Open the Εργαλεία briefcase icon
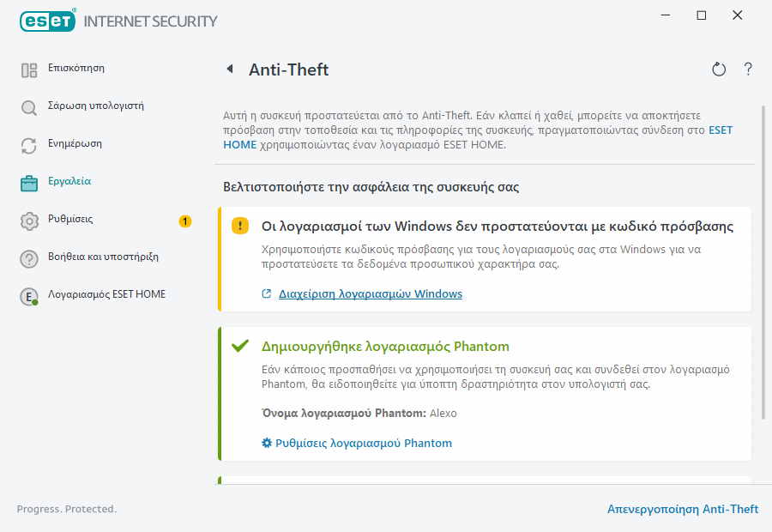 28,181
